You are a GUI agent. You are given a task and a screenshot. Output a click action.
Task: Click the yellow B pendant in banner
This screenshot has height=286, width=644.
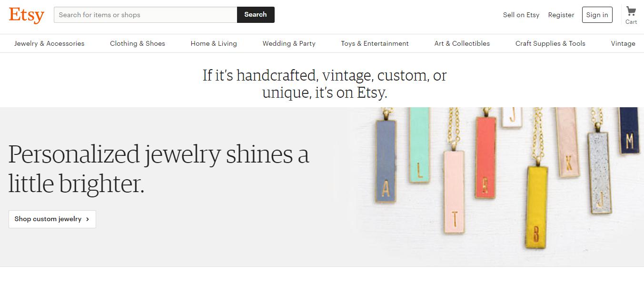[537, 207]
